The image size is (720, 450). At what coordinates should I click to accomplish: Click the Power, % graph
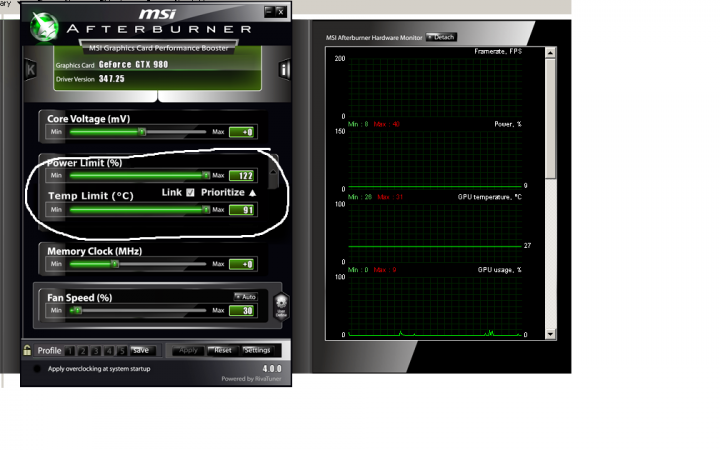435,160
